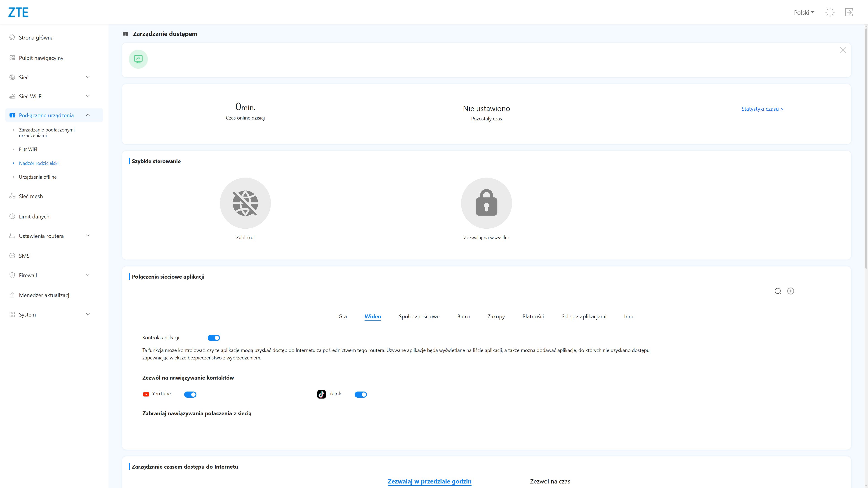Turn off the YouTube access toggle
Viewport: 868px width, 488px height.
pyautogui.click(x=190, y=394)
